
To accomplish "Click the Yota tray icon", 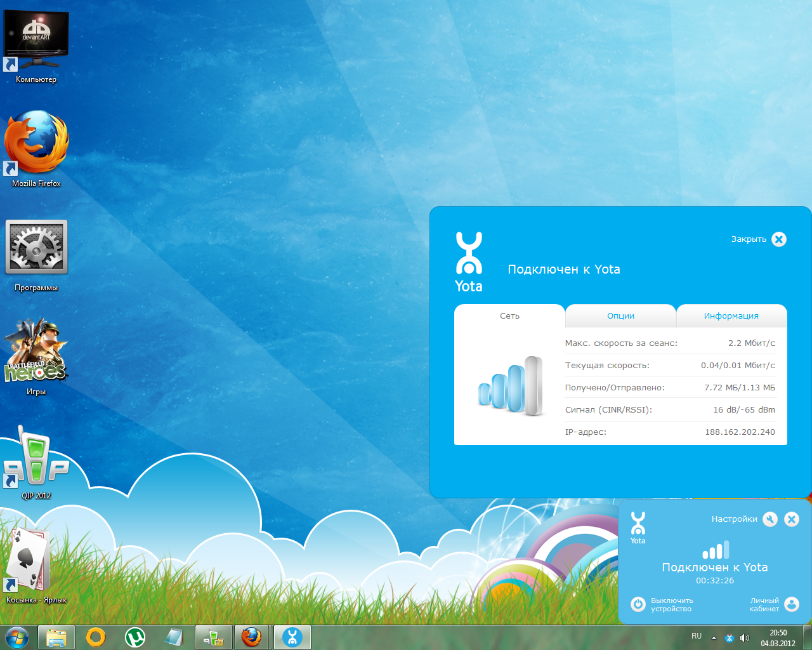I will coord(730,638).
